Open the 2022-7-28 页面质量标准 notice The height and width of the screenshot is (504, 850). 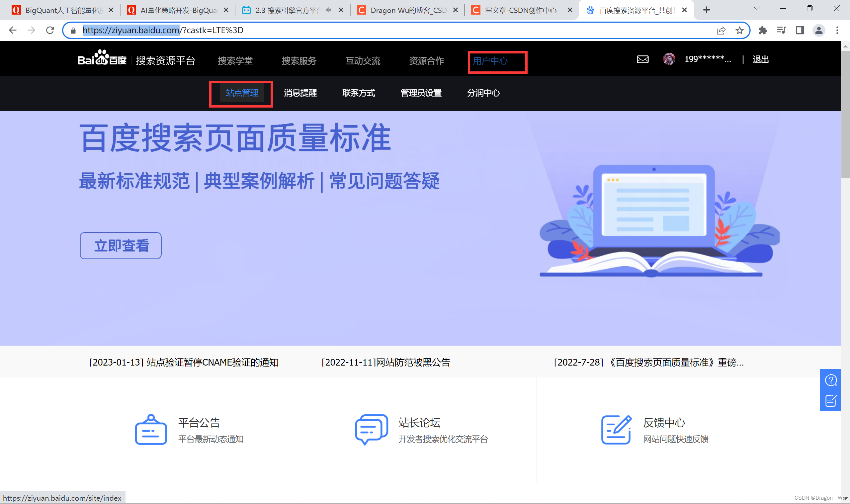[649, 362]
